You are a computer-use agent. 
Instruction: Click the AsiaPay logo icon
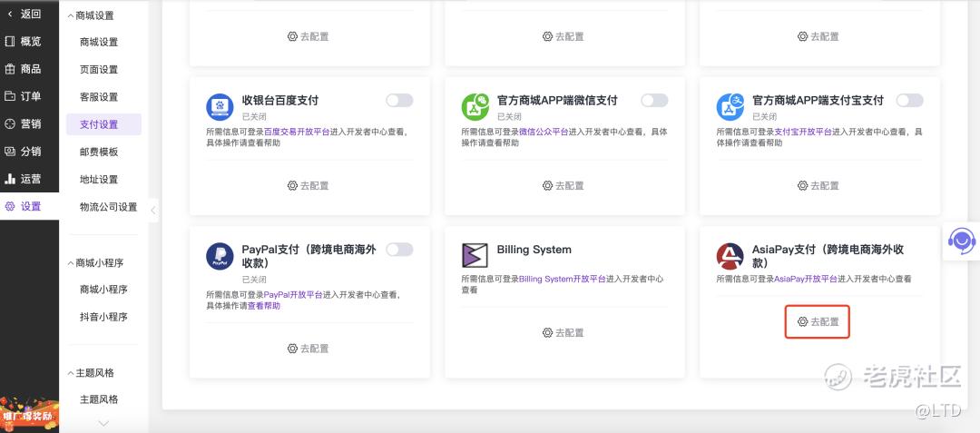coord(730,256)
